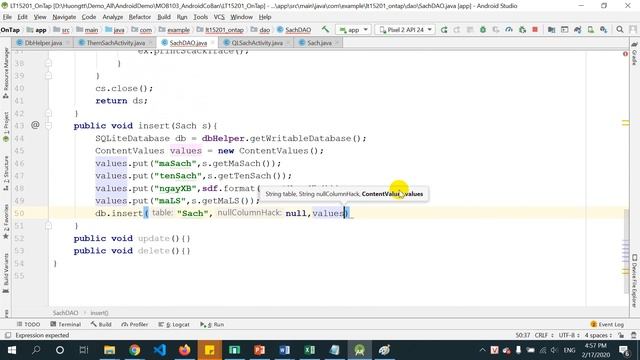Image resolution: width=640 pixels, height=360 pixels.
Task: Open the Project Structure icon in toolbar
Action: tap(551, 30)
